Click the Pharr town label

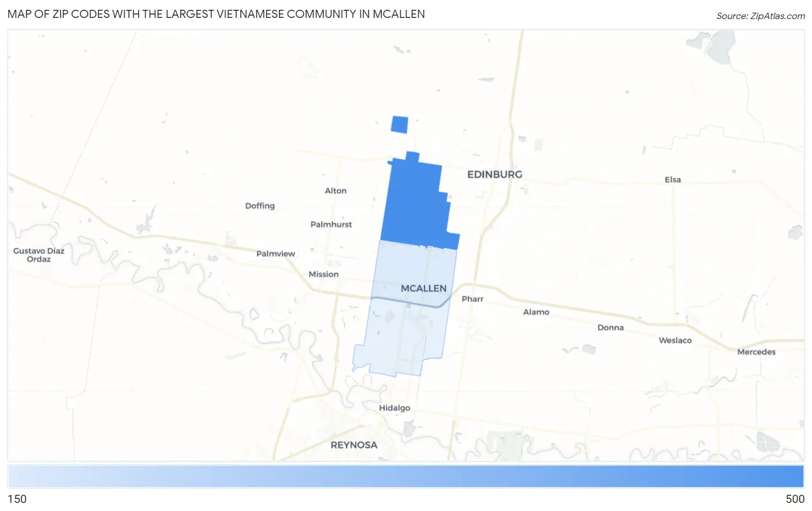[472, 299]
